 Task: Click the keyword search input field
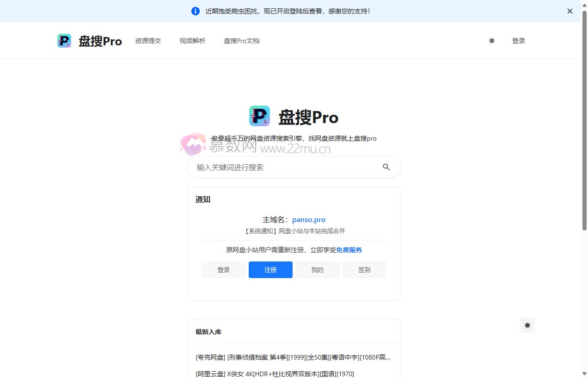(277, 167)
